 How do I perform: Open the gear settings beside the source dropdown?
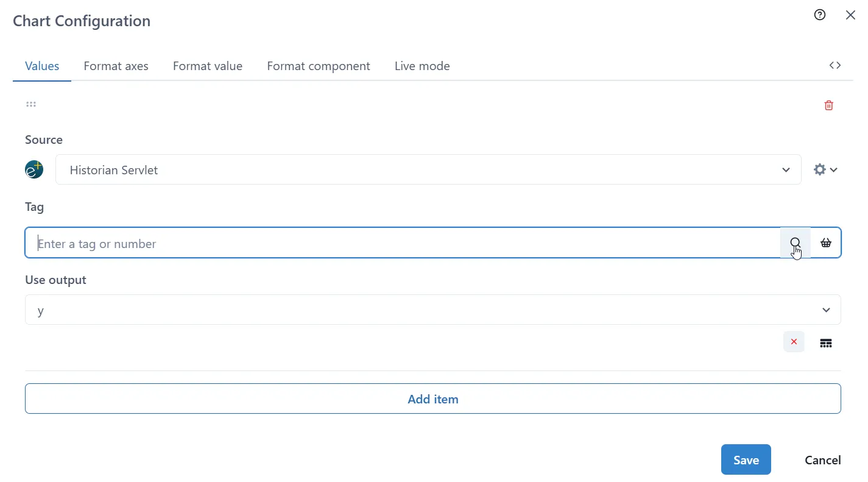click(x=819, y=169)
